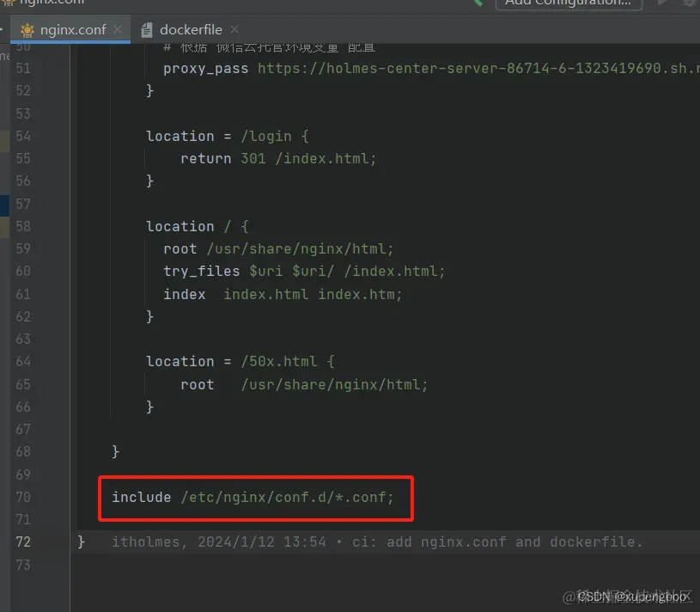Viewport: 700px width, 612px height.
Task: Click the 'return 301 /index.html;' line
Action: 278,158
